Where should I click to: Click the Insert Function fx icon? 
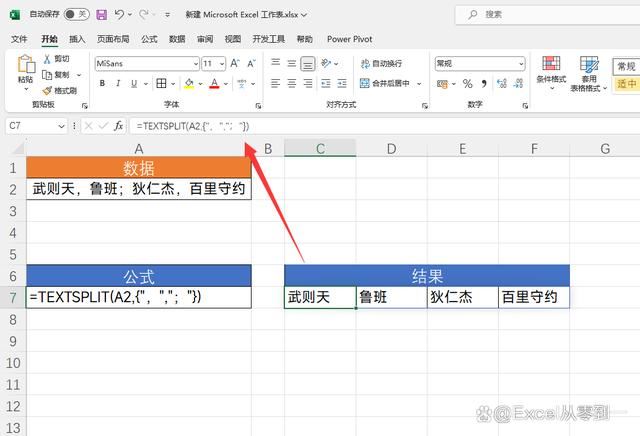click(x=118, y=126)
